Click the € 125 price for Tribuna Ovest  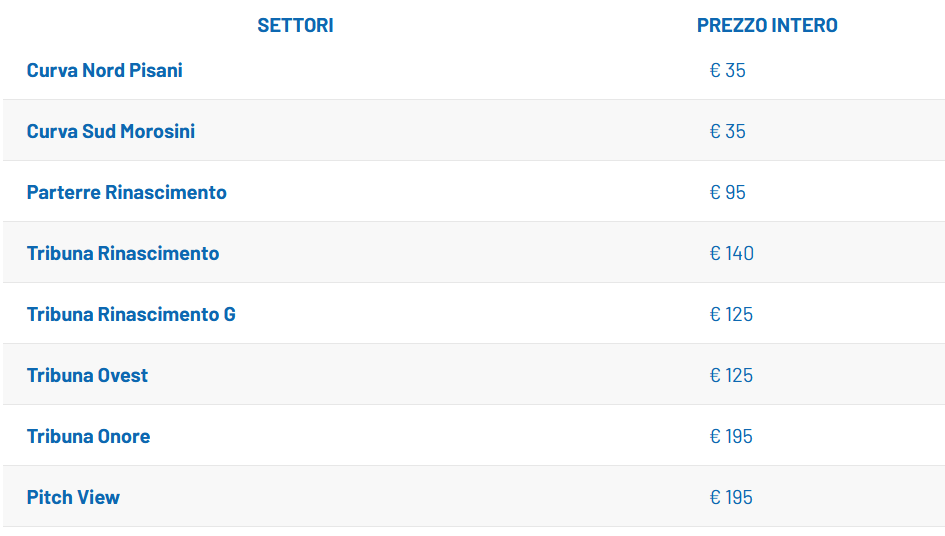click(731, 376)
